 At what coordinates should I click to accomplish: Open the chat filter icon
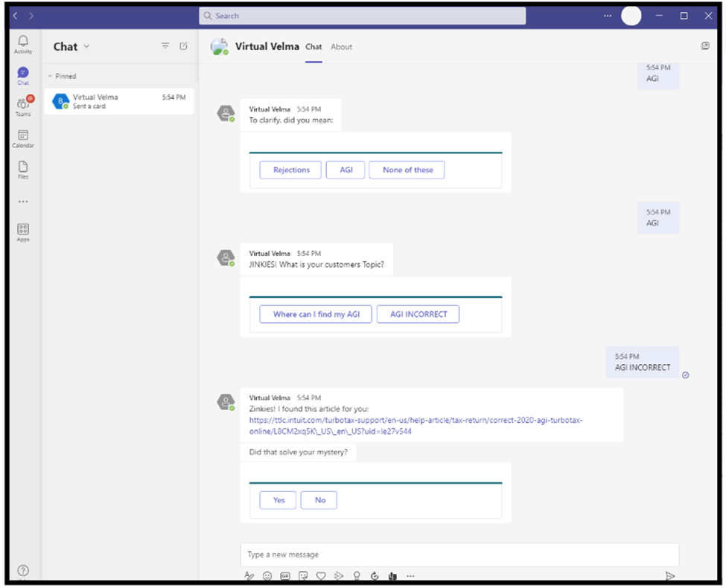(165, 46)
